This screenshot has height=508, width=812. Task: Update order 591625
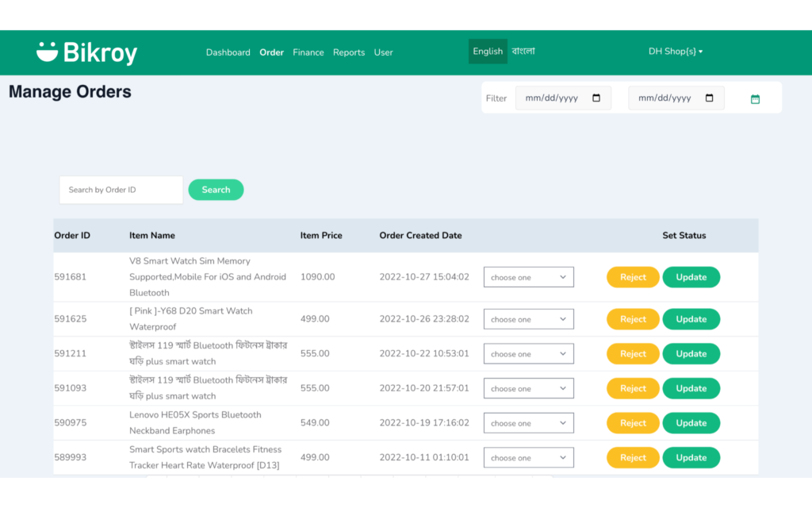691,319
